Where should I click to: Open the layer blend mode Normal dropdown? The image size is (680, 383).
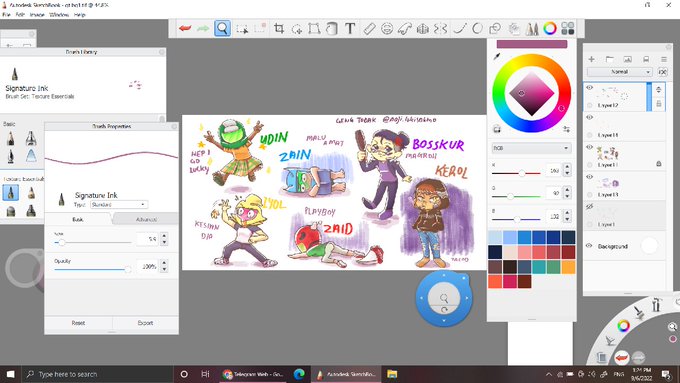(x=619, y=72)
